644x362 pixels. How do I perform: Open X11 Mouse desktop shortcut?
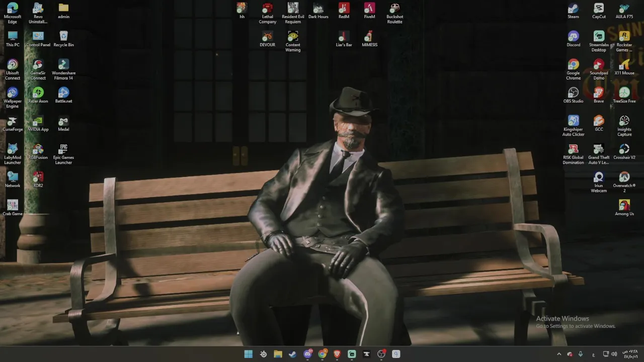624,67
